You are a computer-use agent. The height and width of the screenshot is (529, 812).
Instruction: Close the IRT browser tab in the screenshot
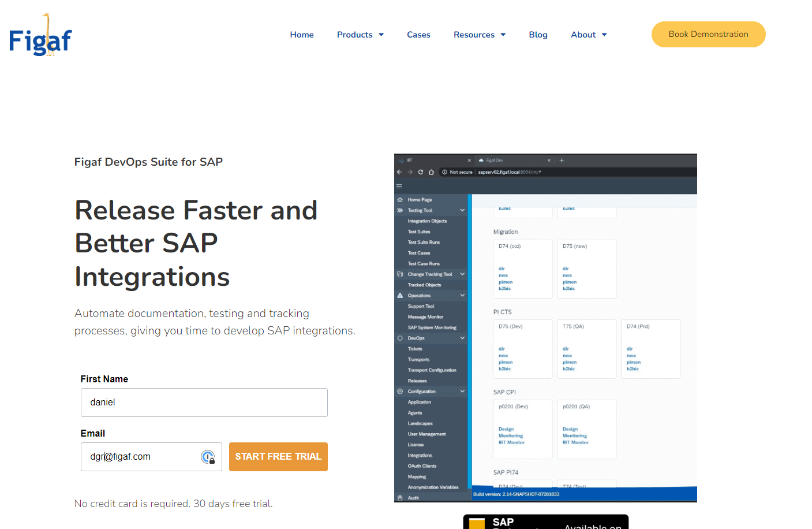pos(469,161)
